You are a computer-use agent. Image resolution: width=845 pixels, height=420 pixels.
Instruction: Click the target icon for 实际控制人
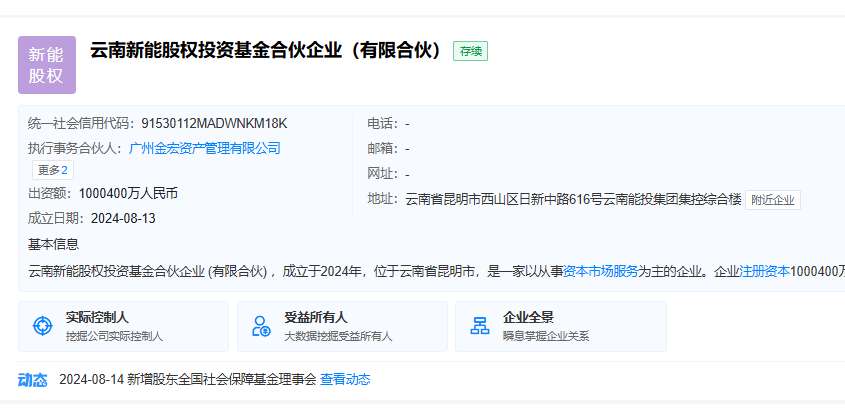42,326
